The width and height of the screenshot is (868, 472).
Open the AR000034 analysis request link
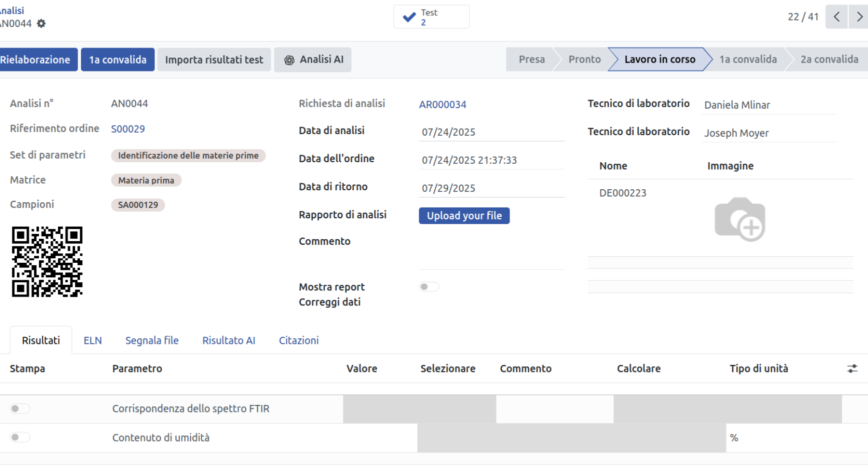pyautogui.click(x=442, y=105)
